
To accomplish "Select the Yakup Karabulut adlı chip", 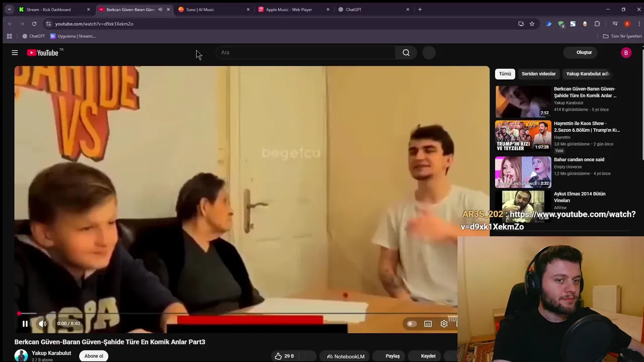I will (587, 73).
